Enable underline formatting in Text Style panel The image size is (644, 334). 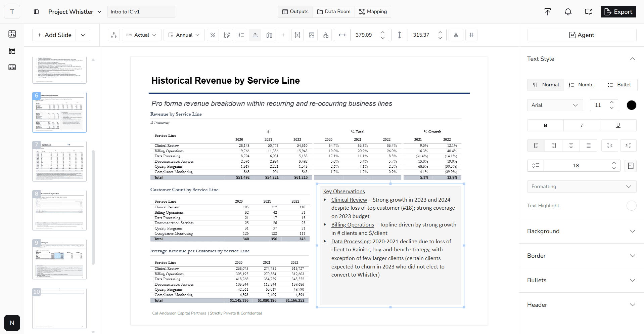click(x=618, y=125)
